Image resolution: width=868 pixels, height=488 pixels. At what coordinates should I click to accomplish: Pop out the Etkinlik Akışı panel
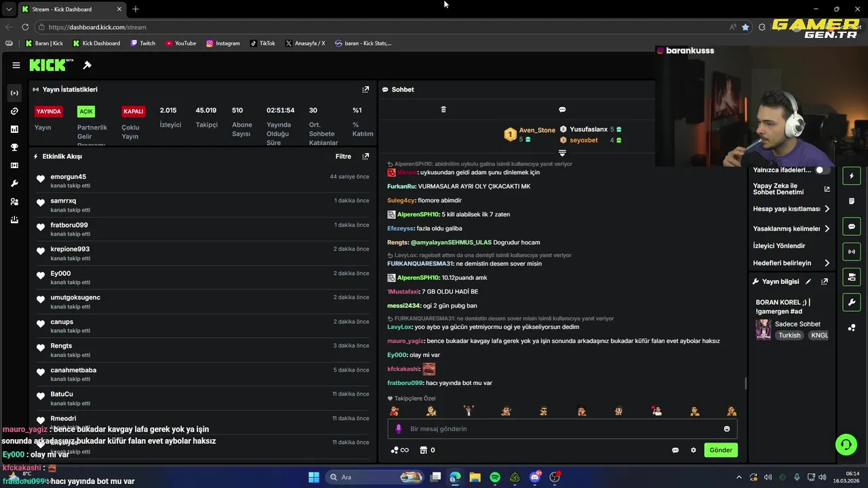[x=366, y=157]
